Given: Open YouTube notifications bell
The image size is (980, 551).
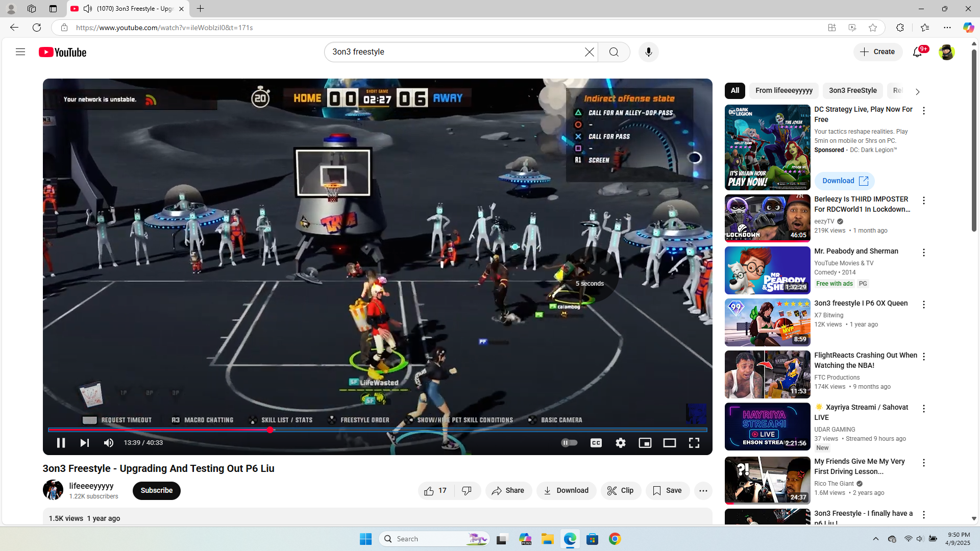Looking at the screenshot, I should [917, 52].
